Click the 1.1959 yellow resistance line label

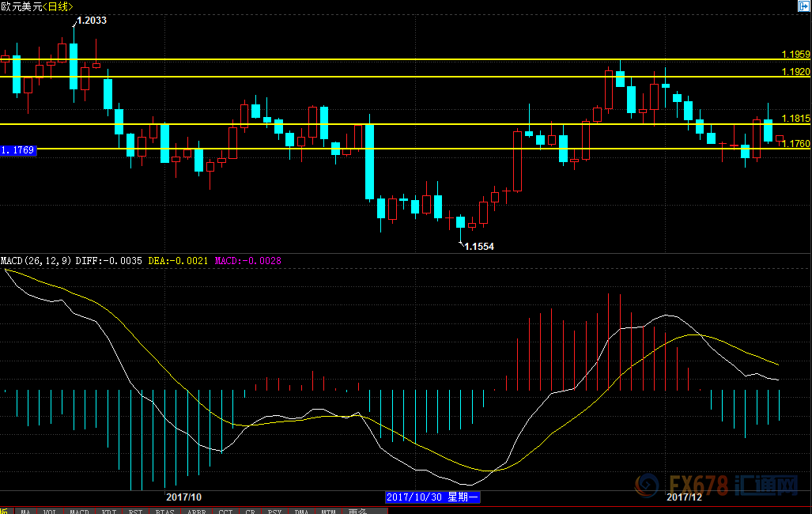click(795, 55)
